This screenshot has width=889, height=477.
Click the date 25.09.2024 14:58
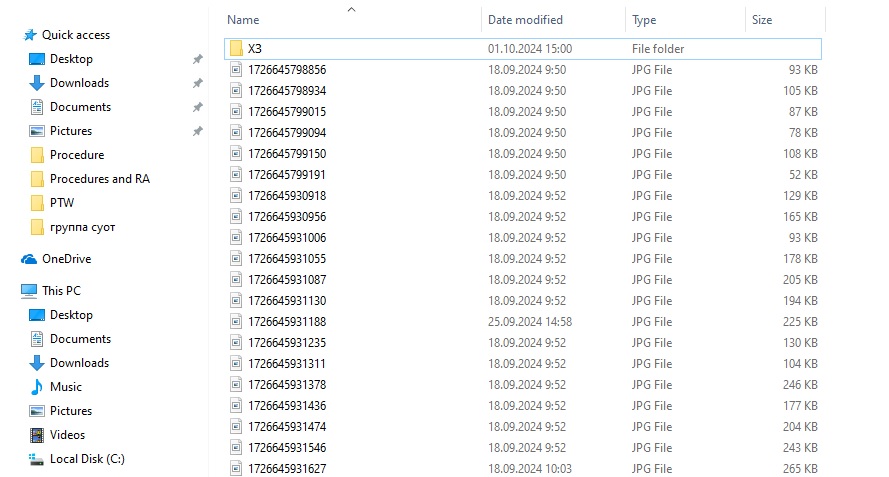coord(530,322)
